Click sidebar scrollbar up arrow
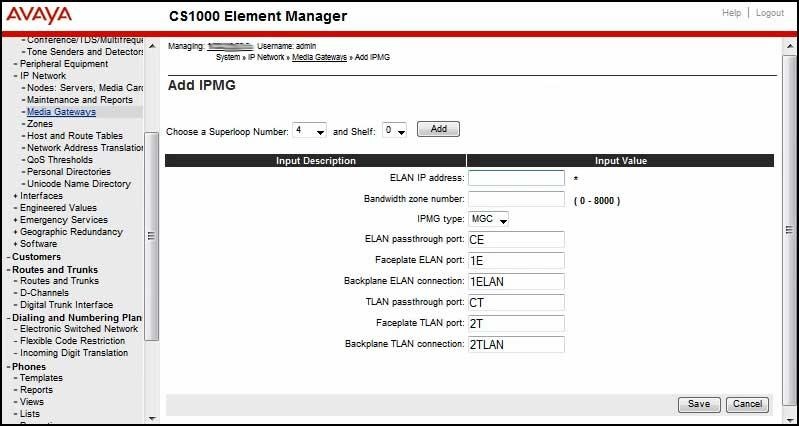 (151, 46)
